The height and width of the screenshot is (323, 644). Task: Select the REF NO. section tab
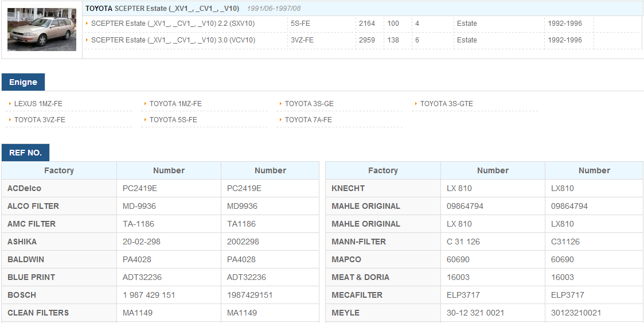(25, 153)
